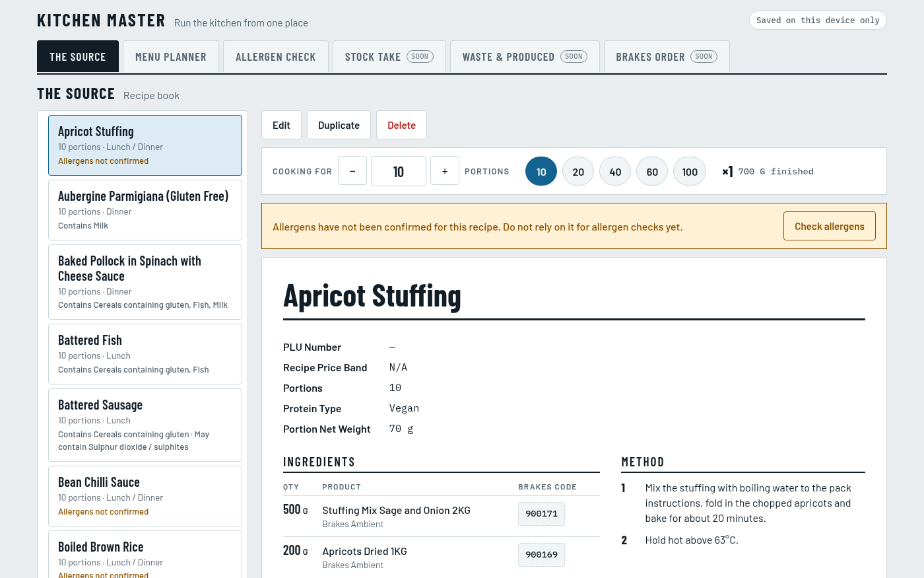Click the Apricots Dried 1KG product
The height and width of the screenshot is (578, 924).
(364, 551)
